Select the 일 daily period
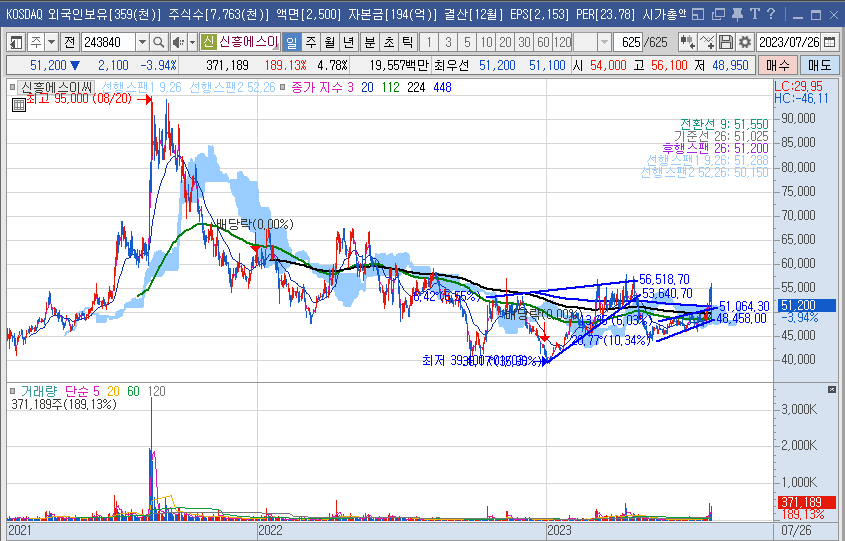Viewport: 845px width, 541px height. click(x=292, y=41)
